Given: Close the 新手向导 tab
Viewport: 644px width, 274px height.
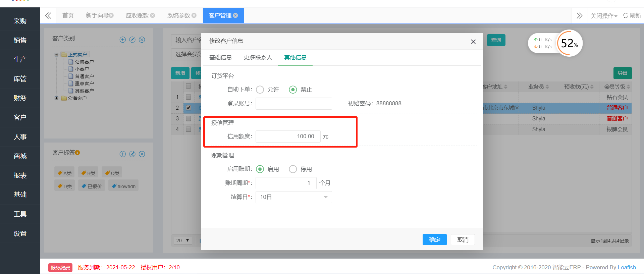Looking at the screenshot, I should pos(111,15).
